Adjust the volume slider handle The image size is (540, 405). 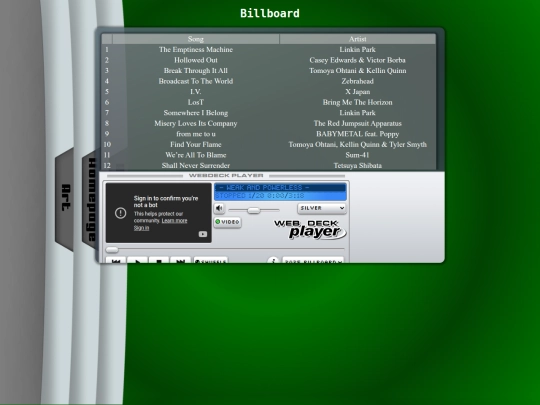coord(253,210)
